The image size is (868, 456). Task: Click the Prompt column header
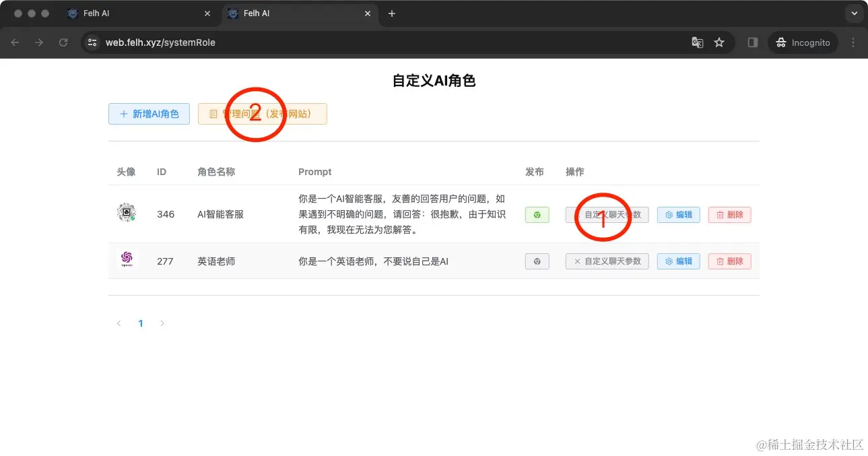coord(315,172)
